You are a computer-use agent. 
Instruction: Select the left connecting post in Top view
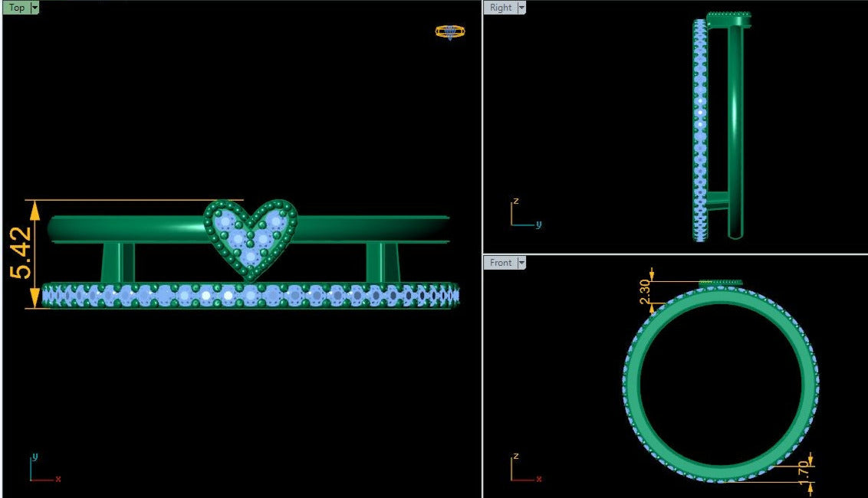pyautogui.click(x=117, y=263)
